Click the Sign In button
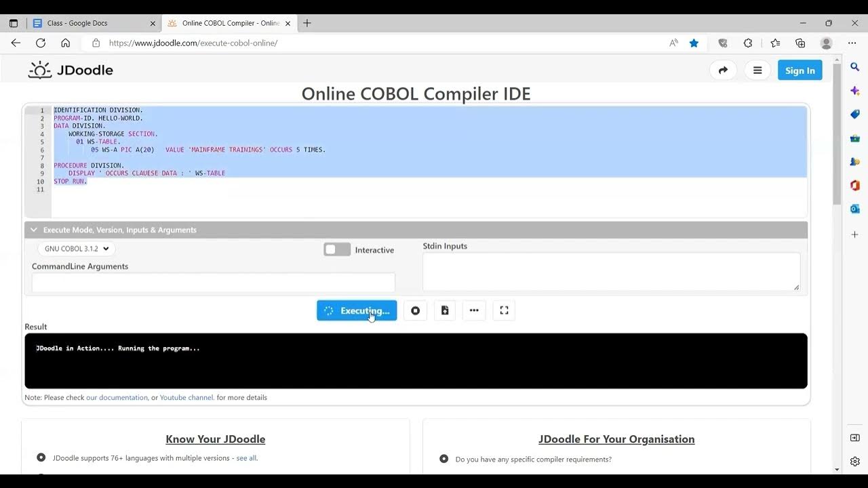 800,70
